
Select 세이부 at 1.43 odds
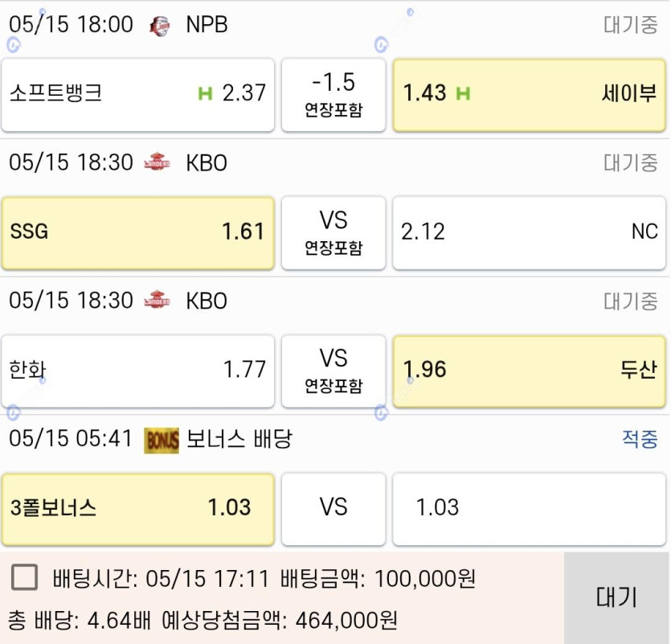pyautogui.click(x=529, y=95)
